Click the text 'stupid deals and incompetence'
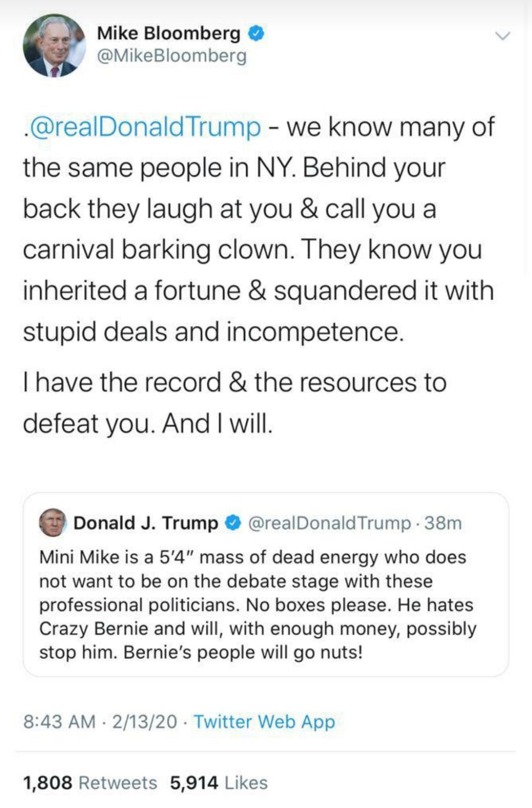Screen dimensions: 532x808 [213, 332]
